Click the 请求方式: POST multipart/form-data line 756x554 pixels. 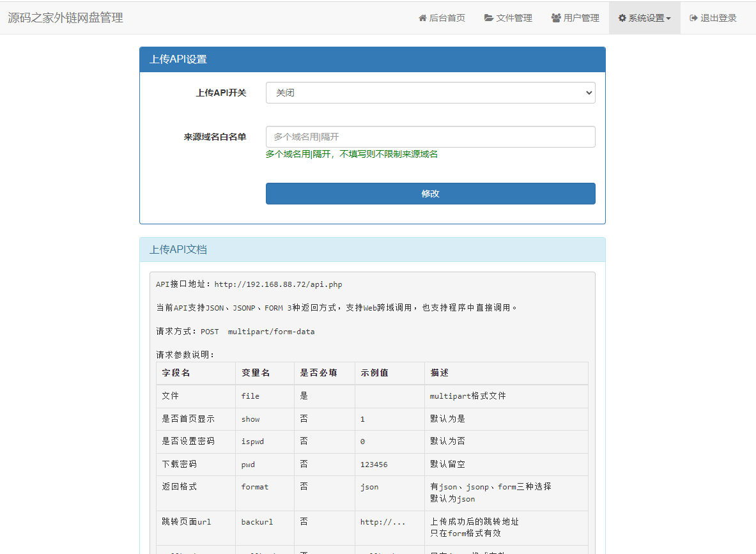click(235, 332)
